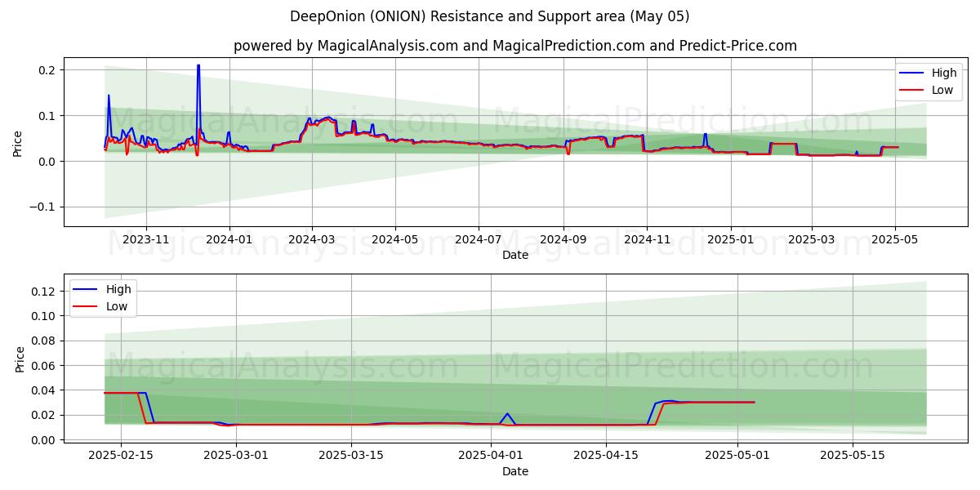Click the "0.02" price tick on bottom chart
980x490 pixels.
(x=43, y=415)
